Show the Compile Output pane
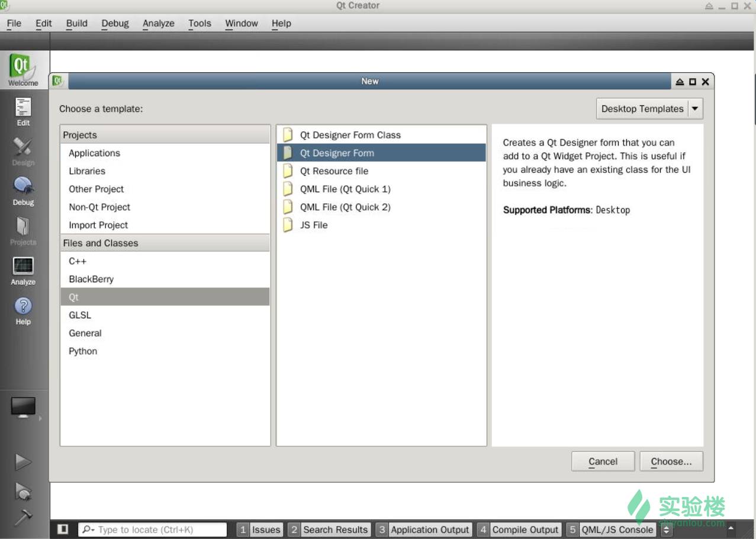This screenshot has width=756, height=539. [519, 530]
